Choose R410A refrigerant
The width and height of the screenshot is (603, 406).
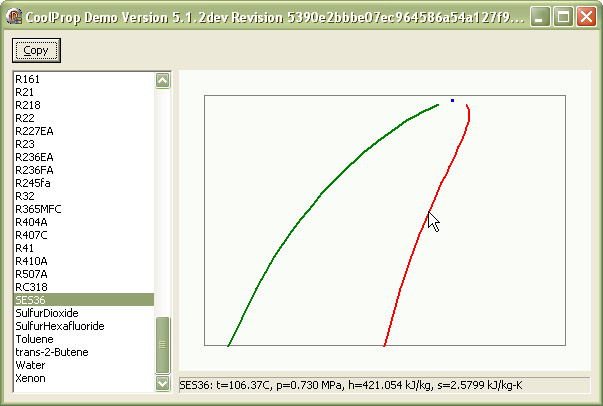click(x=30, y=261)
